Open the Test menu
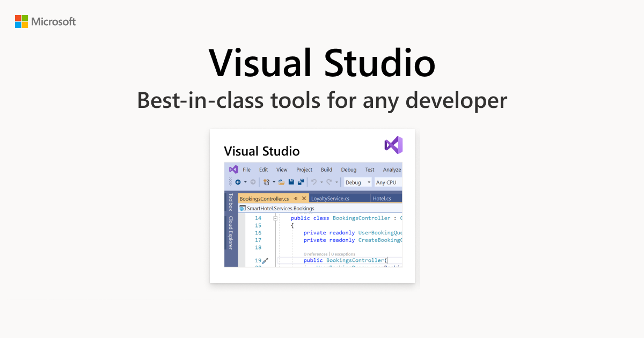Image resolution: width=644 pixels, height=338 pixels. tap(370, 170)
